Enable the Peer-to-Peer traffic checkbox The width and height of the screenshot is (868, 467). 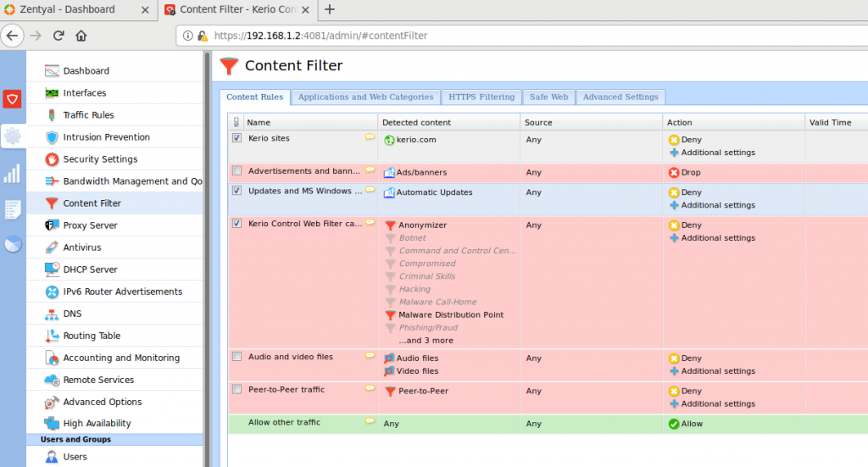(237, 389)
